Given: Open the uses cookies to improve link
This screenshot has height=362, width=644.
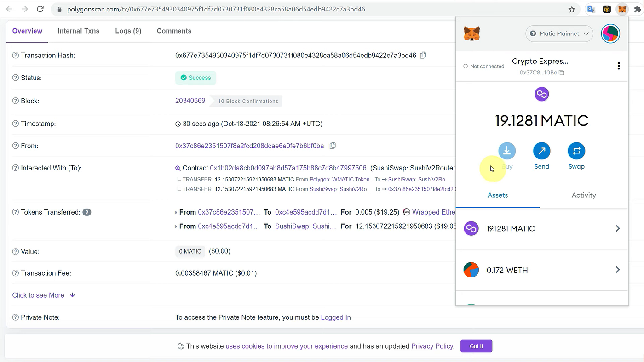Looking at the screenshot, I should tap(287, 346).
